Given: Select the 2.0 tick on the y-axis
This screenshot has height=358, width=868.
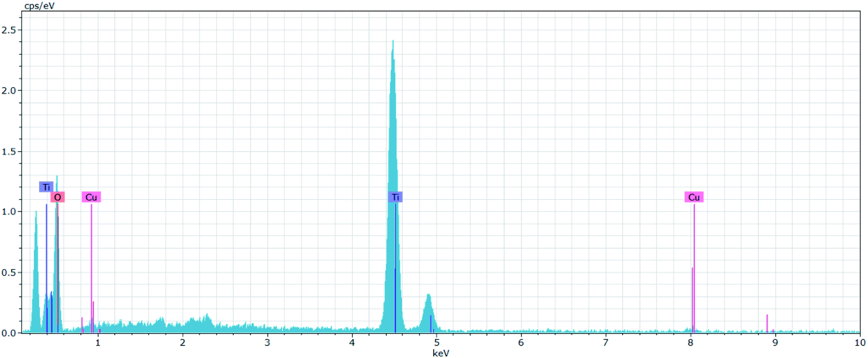Looking at the screenshot, I should click(9, 91).
